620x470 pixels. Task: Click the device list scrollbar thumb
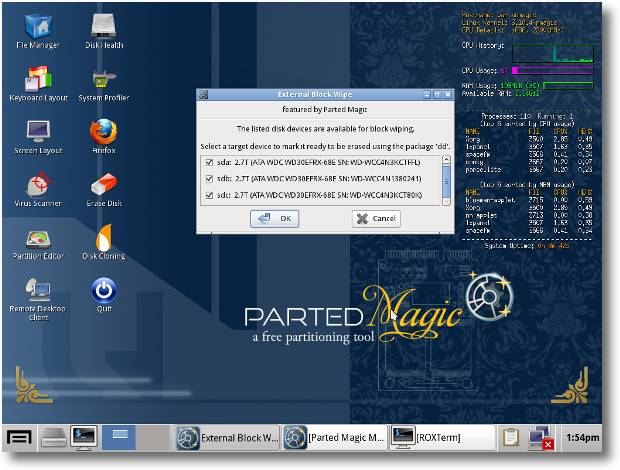pos(446,181)
